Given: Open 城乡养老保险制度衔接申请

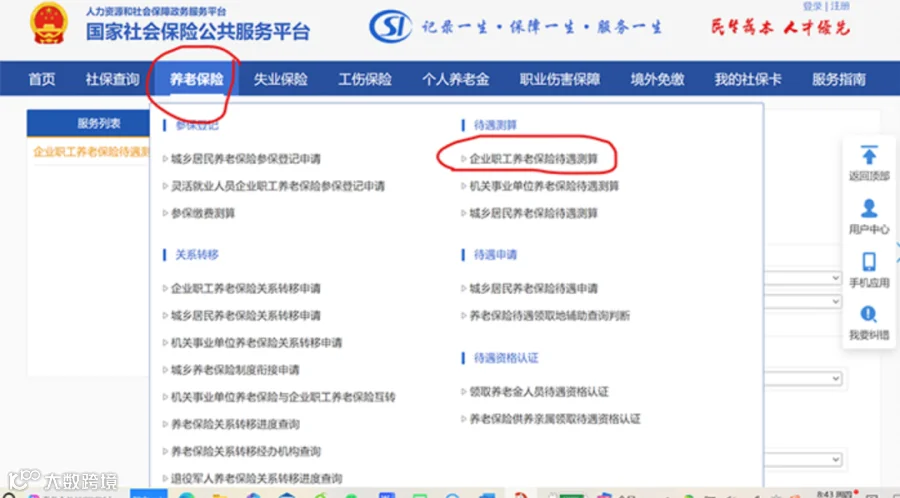Looking at the screenshot, I should pyautogui.click(x=235, y=370).
